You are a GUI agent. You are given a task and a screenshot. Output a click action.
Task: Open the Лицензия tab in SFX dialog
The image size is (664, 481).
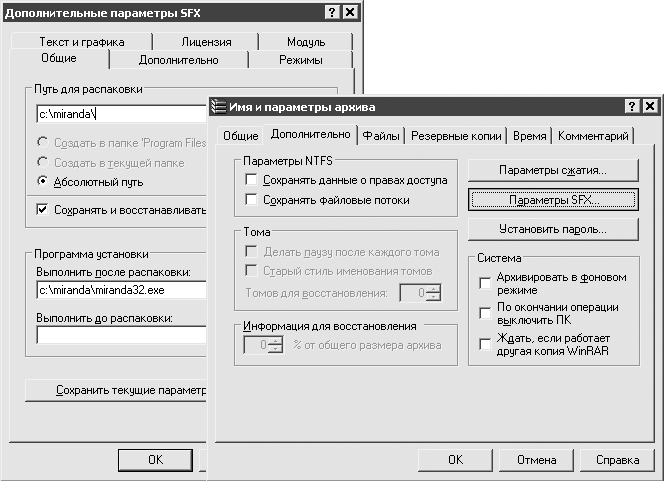point(206,42)
